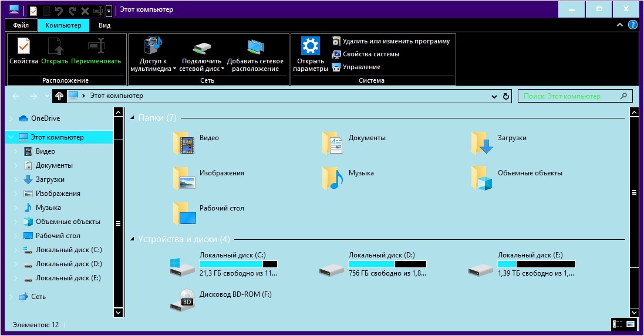Expand OneDrive in navigation tree
644x336 pixels.
point(11,118)
